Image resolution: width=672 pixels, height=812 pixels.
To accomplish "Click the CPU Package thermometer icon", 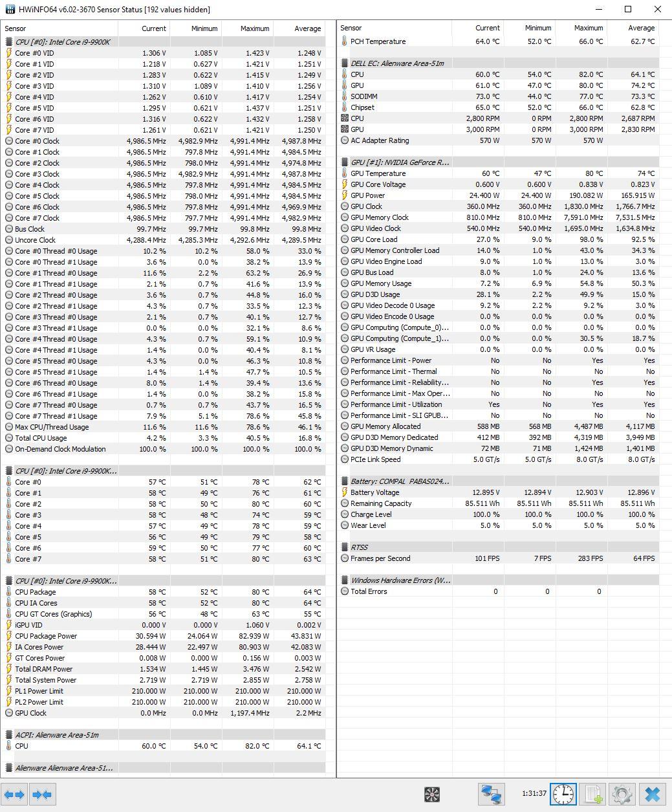I will pyautogui.click(x=9, y=592).
